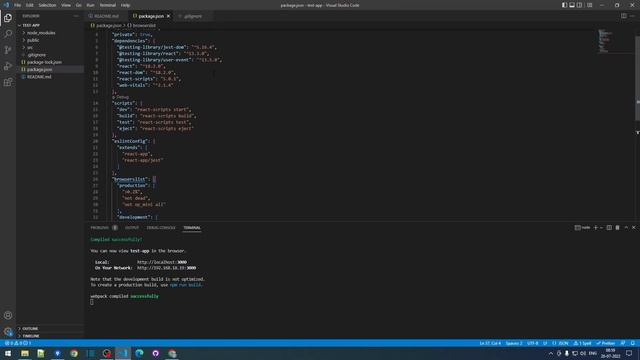Change indentation via Spaces status item
The height and width of the screenshot is (360, 640).
pyautogui.click(x=514, y=343)
